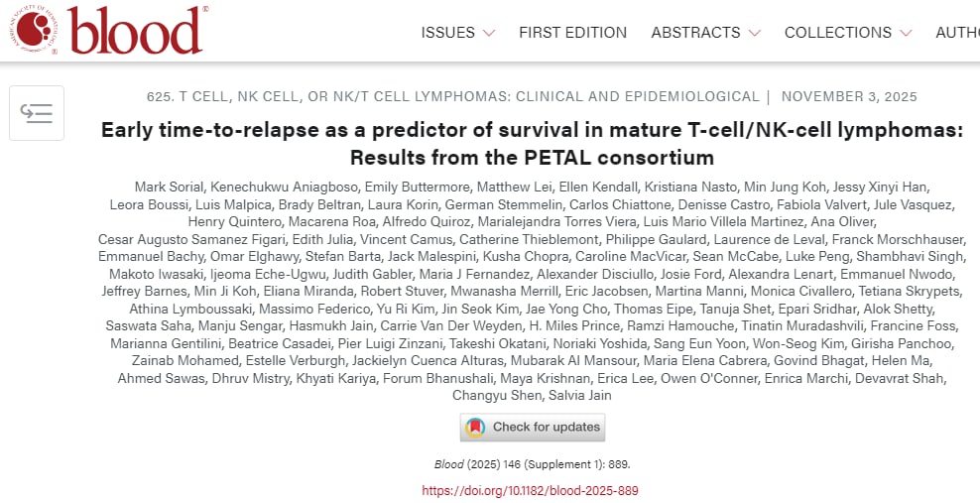This screenshot has width=980, height=503.
Task: Click the article title heading
Action: coord(532,144)
